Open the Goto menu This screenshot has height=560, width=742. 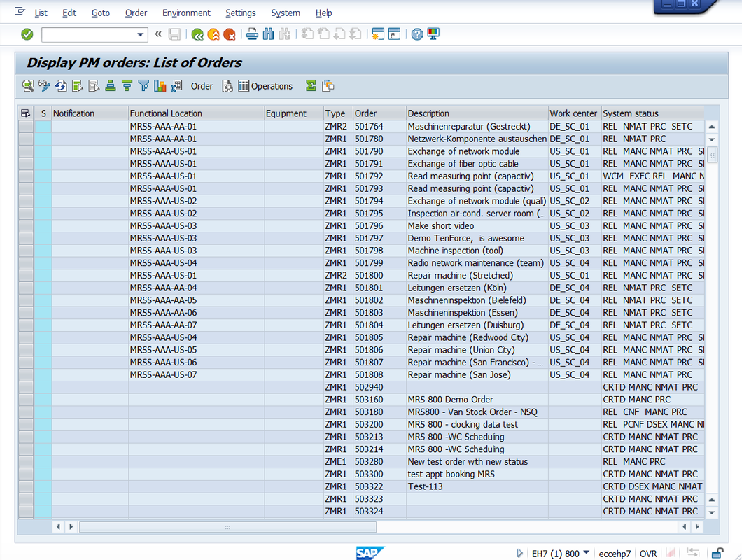tap(100, 13)
